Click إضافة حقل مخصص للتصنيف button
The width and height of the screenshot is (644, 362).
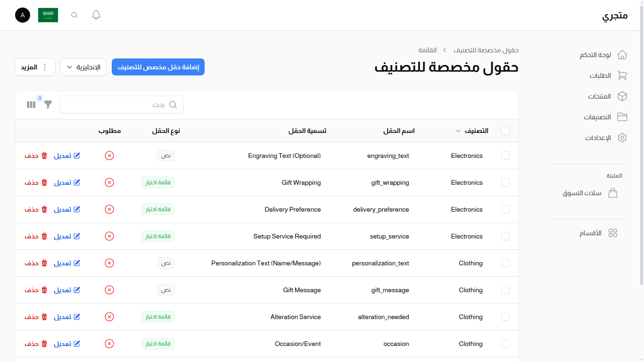coord(158,67)
